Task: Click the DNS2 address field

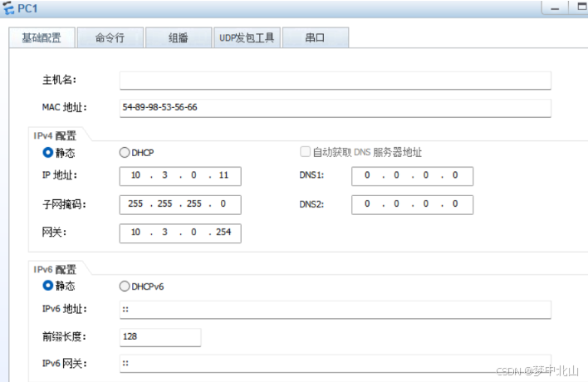Action: (412, 204)
